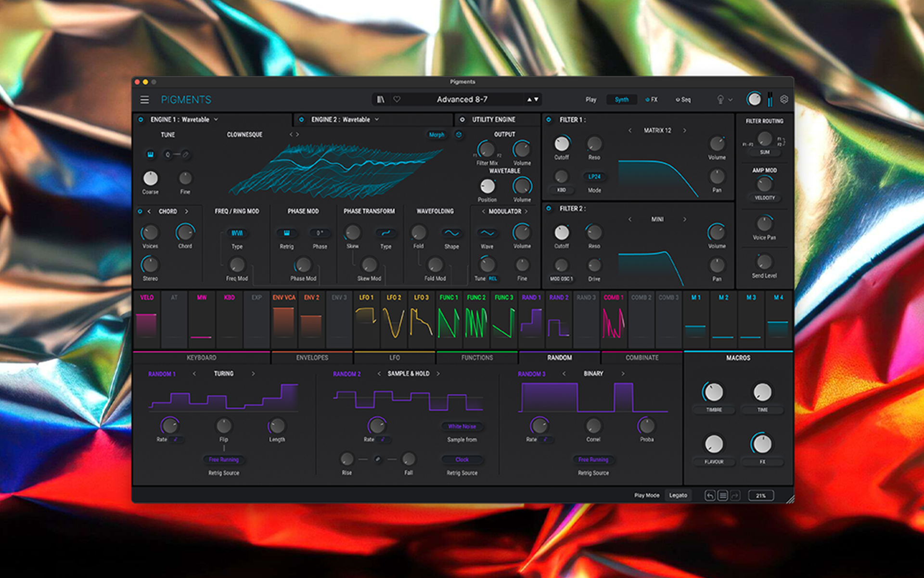Toggle the REL tune mode on Modulator
Viewport: 924px width, 578px height.
tap(493, 278)
